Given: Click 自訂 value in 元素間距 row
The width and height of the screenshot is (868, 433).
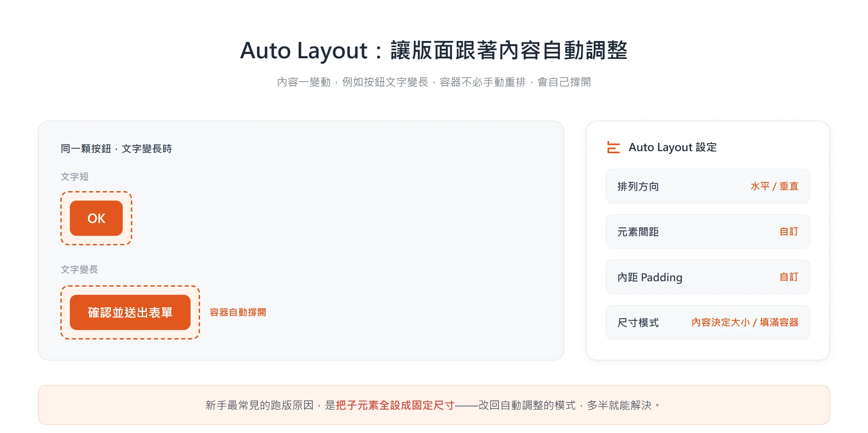Looking at the screenshot, I should click(x=789, y=231).
